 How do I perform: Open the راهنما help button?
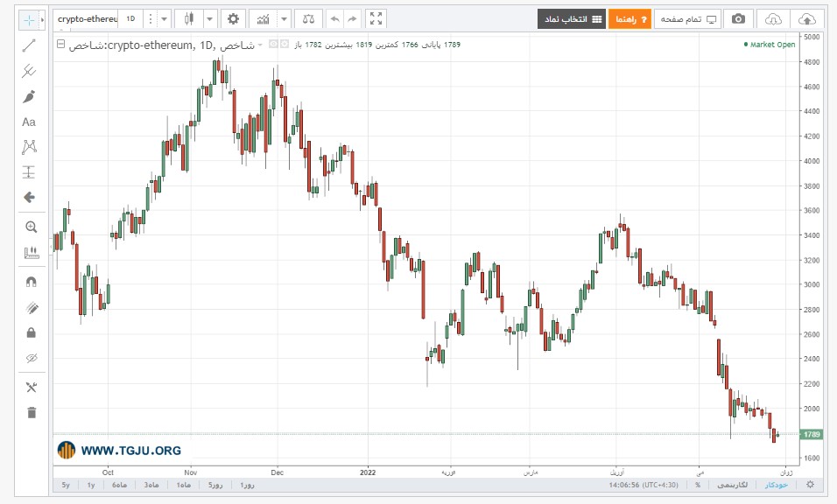pyautogui.click(x=630, y=19)
